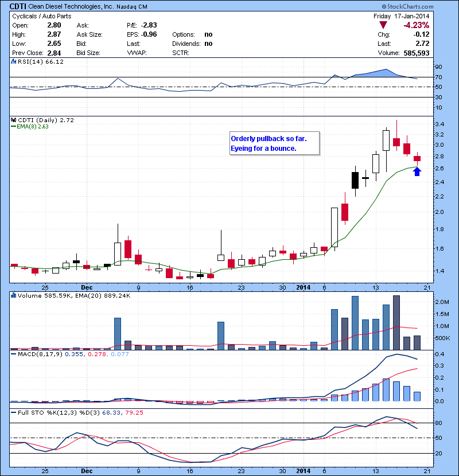Click the 2.0M volume axis label
Image resolution: width=459 pixels, height=476 pixels.
442,302
